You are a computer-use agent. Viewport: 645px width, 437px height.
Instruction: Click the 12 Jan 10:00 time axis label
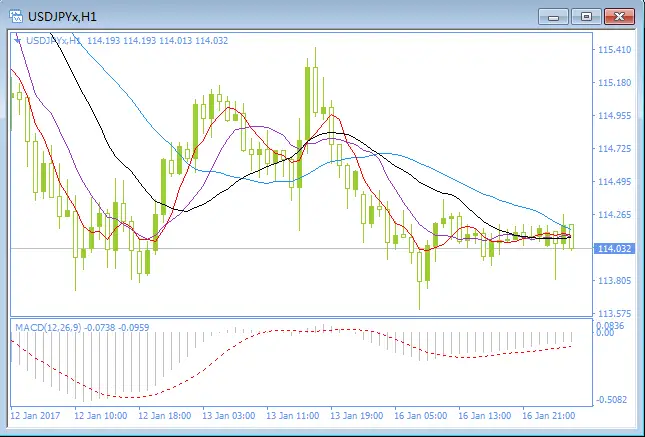pyautogui.click(x=100, y=416)
